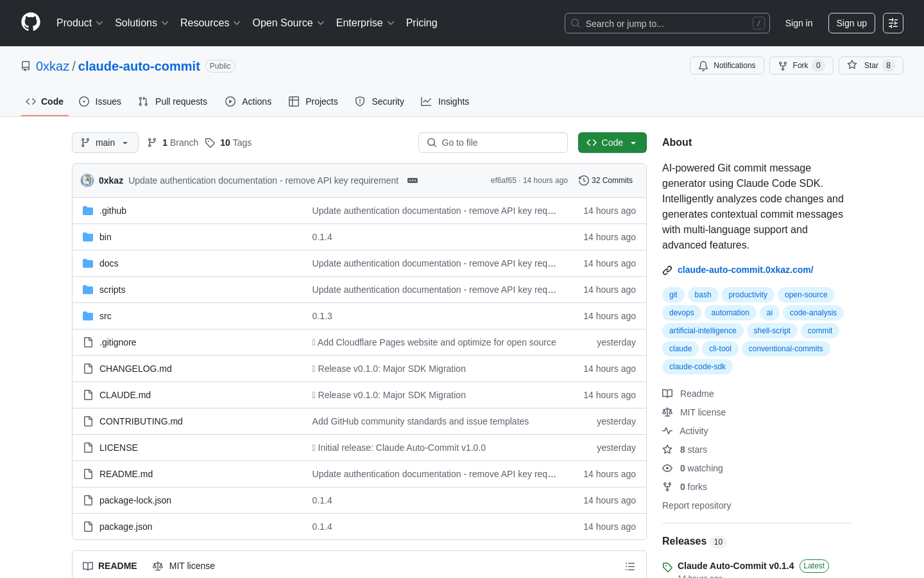The width and height of the screenshot is (924, 578).
Task: Expand the Resources menu
Action: pos(210,23)
